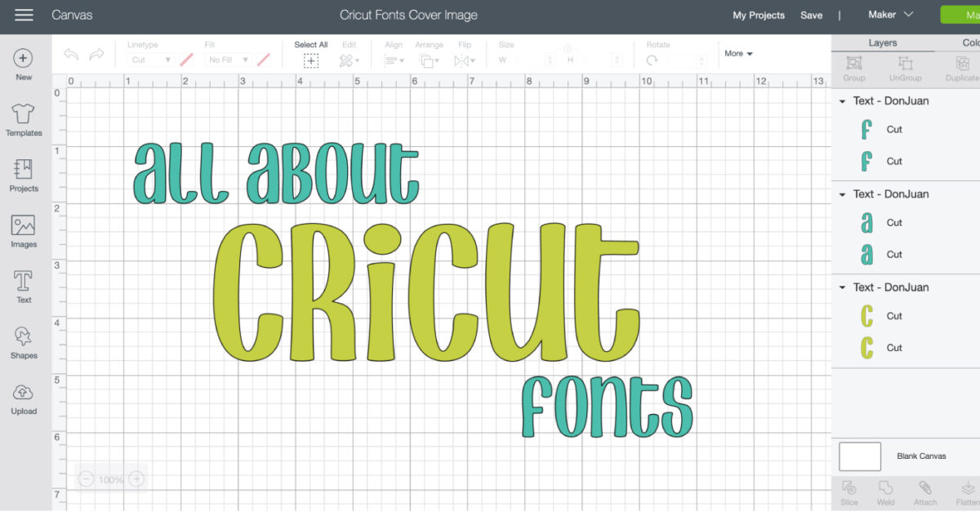The width and height of the screenshot is (980, 512).
Task: Expand the More toolbar menu
Action: (x=738, y=54)
